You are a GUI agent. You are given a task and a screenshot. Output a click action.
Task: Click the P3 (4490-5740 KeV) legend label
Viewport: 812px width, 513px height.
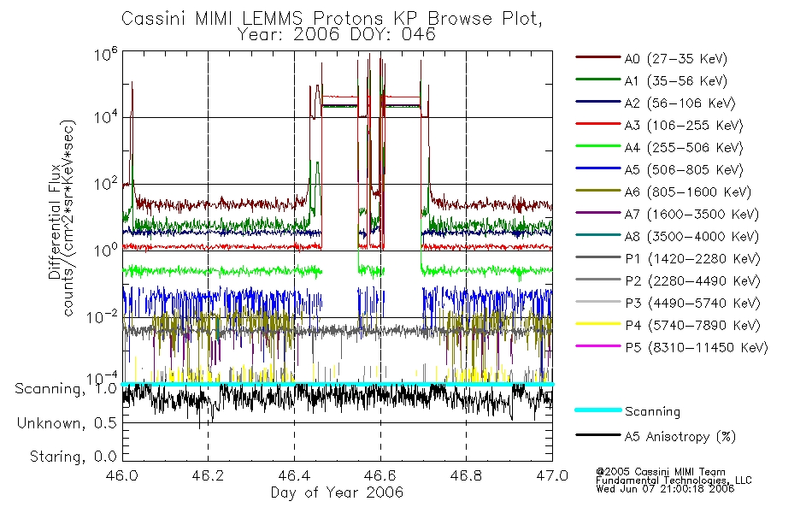coord(692,304)
